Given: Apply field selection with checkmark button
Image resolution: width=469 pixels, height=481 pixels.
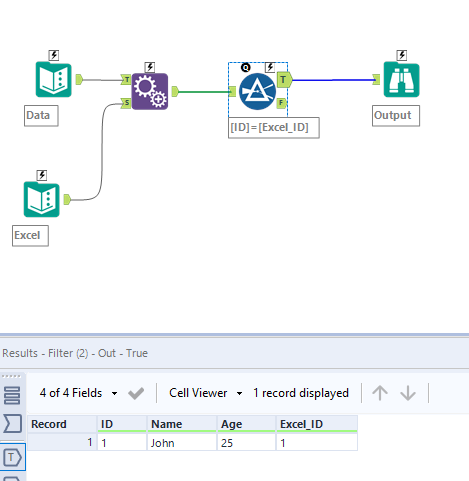Looking at the screenshot, I should tap(136, 393).
